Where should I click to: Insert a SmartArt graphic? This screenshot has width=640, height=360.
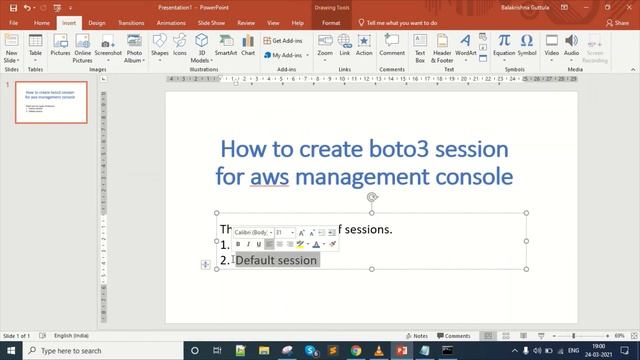(x=226, y=45)
